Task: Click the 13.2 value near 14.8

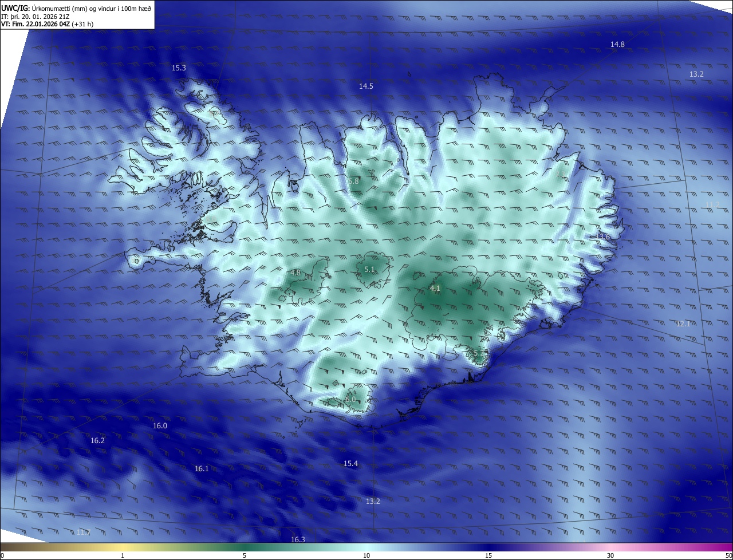Action: pyautogui.click(x=696, y=74)
